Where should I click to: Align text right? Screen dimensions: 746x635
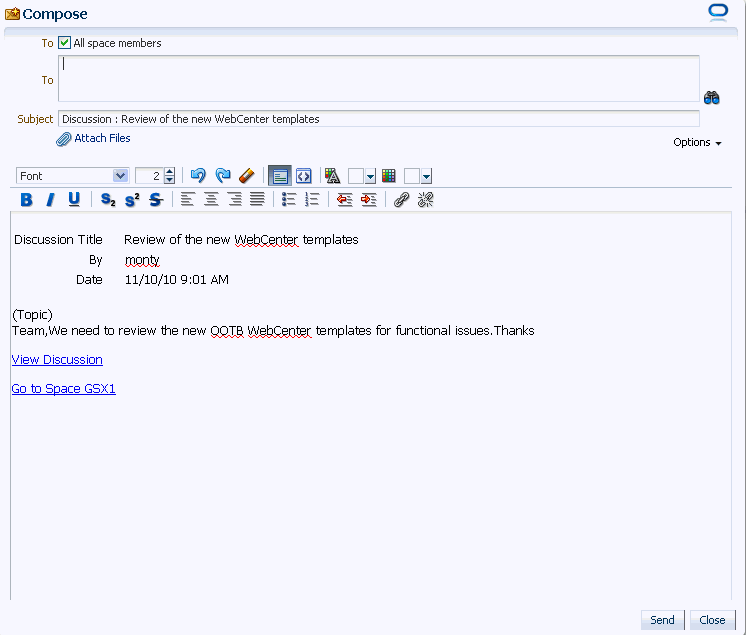[235, 199]
